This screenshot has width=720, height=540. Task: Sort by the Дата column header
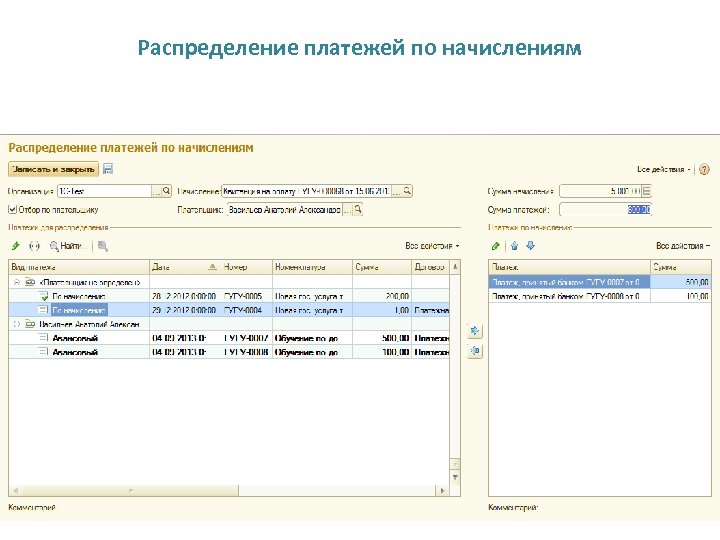pos(185,267)
